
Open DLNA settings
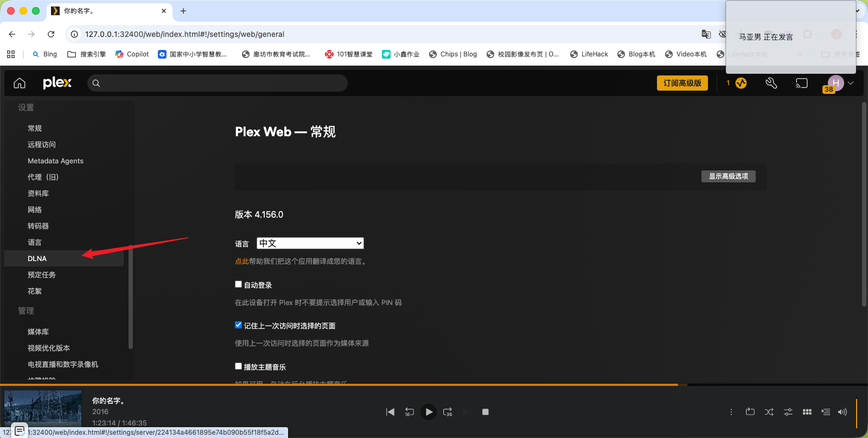click(64, 258)
